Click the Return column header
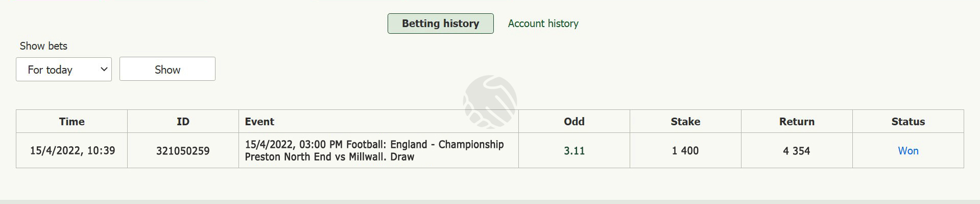Image resolution: width=980 pixels, height=204 pixels. tap(797, 122)
